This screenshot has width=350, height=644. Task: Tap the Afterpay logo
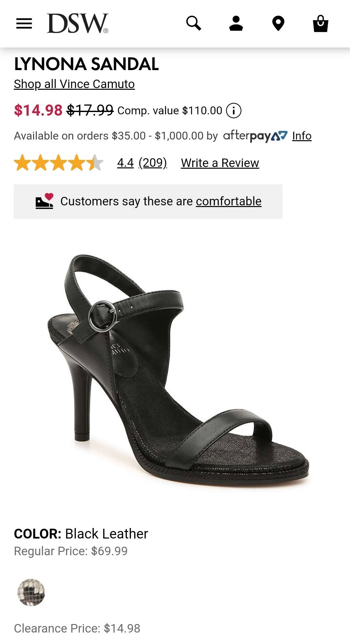[255, 136]
